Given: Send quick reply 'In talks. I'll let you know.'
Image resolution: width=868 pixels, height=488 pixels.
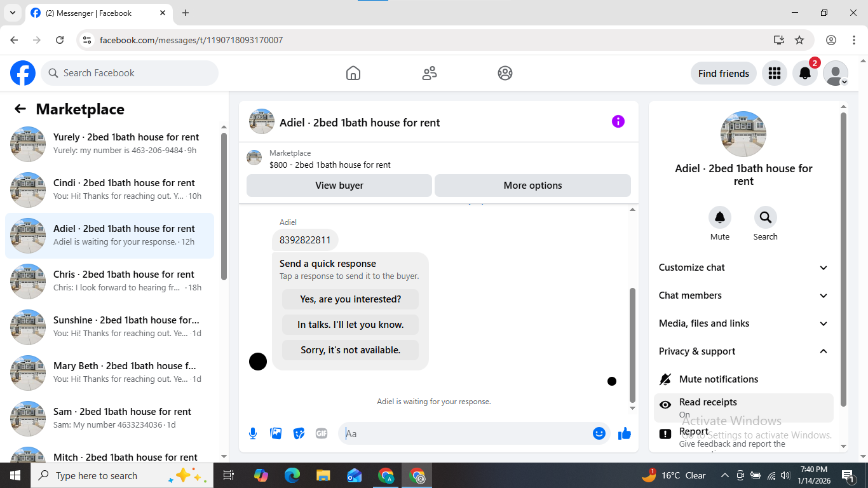Looking at the screenshot, I should (x=351, y=325).
